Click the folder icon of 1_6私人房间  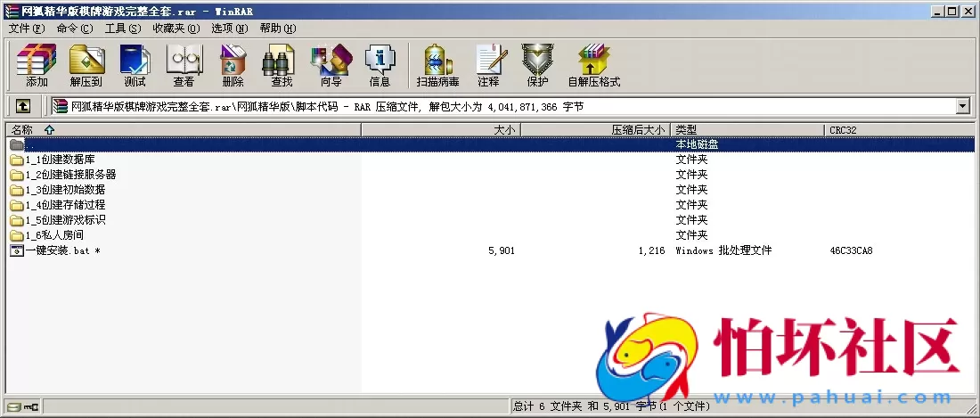[x=17, y=235]
